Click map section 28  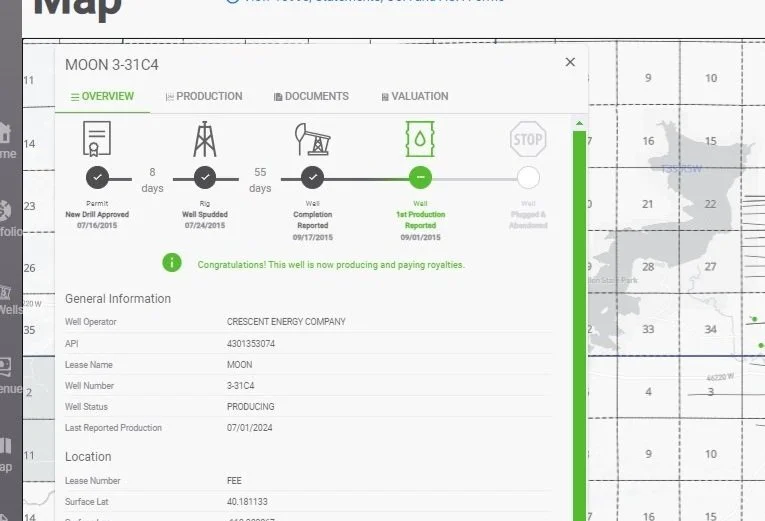point(648,267)
